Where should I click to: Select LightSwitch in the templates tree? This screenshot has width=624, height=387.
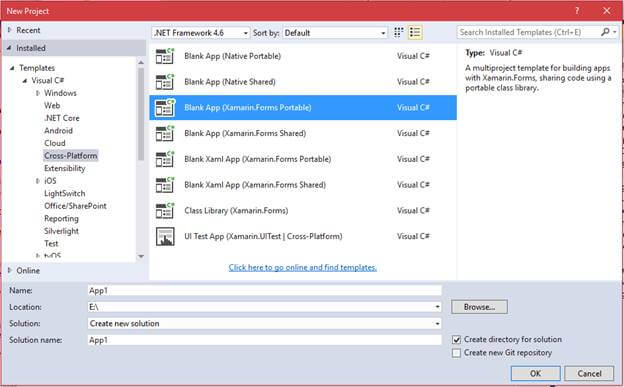(65, 194)
